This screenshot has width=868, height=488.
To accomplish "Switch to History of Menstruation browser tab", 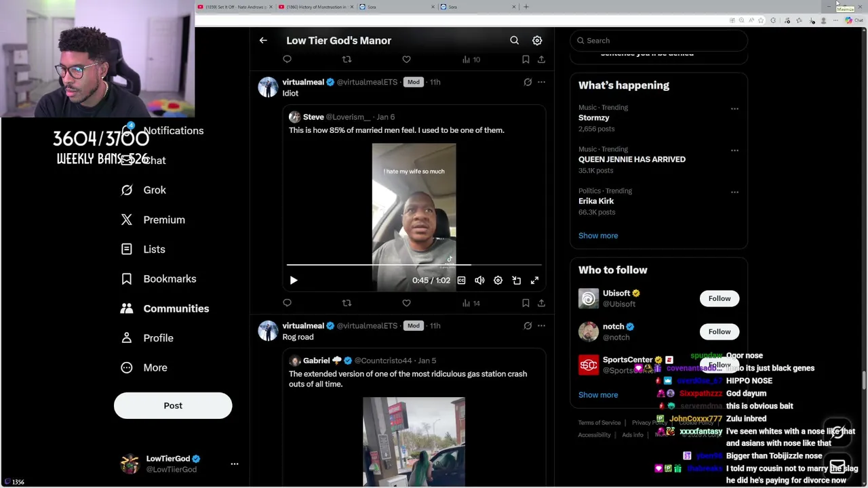I will 315,7.
